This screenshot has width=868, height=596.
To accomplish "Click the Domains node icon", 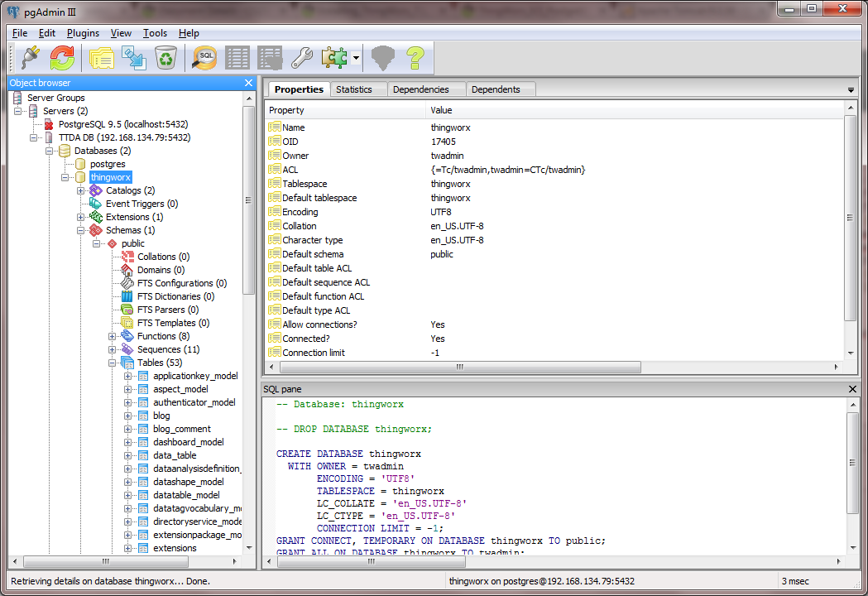I will (127, 270).
